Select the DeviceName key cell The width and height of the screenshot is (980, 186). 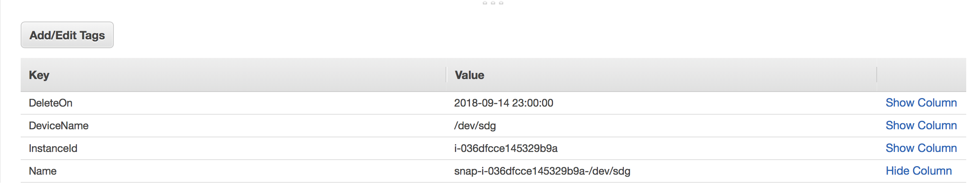tap(59, 126)
